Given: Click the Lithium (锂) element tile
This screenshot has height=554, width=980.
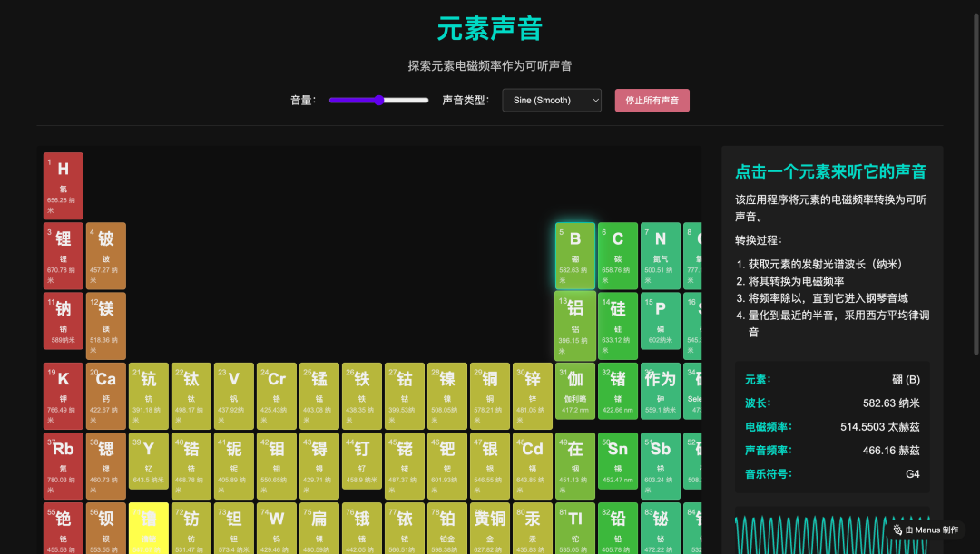Looking at the screenshot, I should (x=63, y=255).
